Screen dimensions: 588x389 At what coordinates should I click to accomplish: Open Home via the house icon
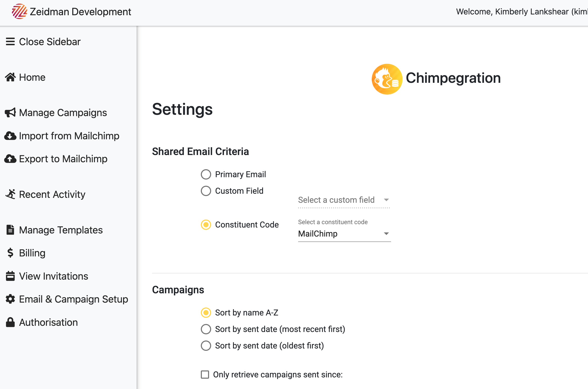pos(10,77)
